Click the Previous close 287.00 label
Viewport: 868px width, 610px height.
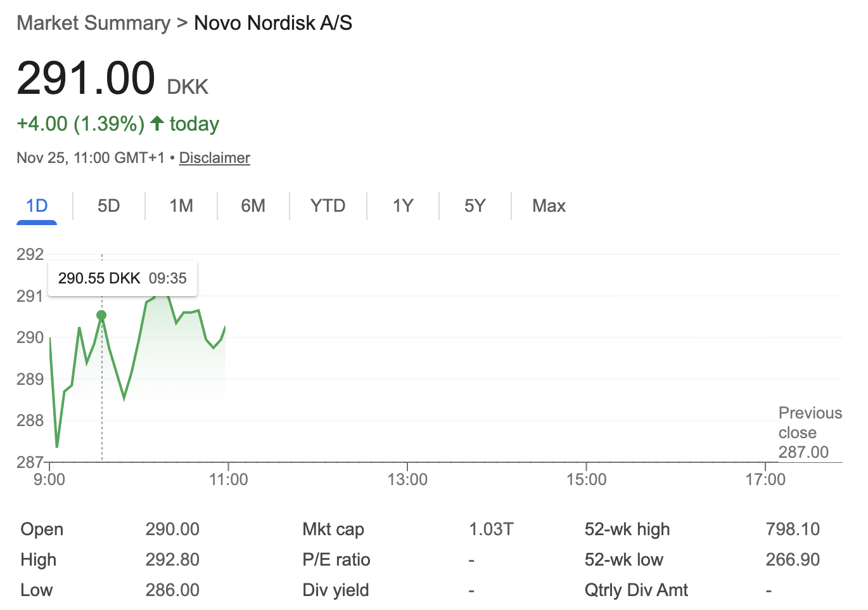pyautogui.click(x=810, y=432)
